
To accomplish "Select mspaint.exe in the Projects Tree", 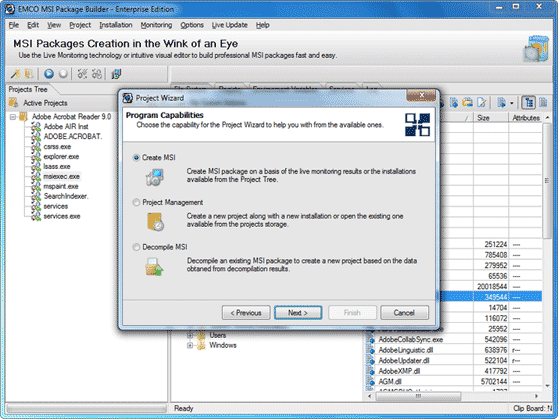I will pos(61,186).
